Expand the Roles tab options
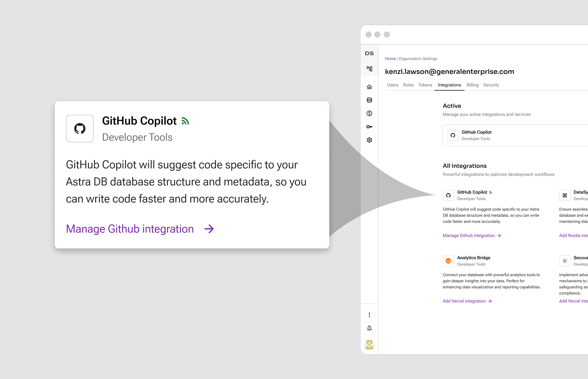This screenshot has width=588, height=379. pos(408,85)
